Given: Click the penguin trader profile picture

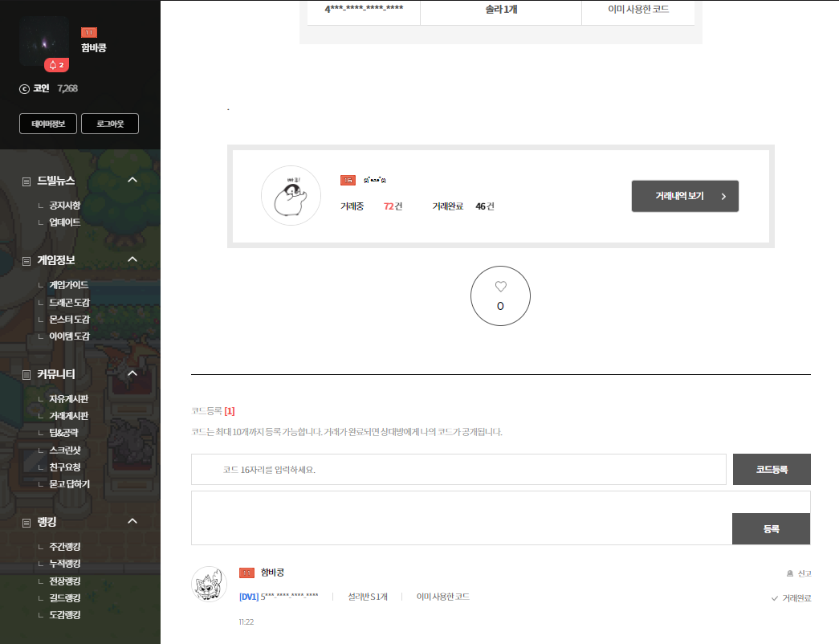Looking at the screenshot, I should pos(291,196).
